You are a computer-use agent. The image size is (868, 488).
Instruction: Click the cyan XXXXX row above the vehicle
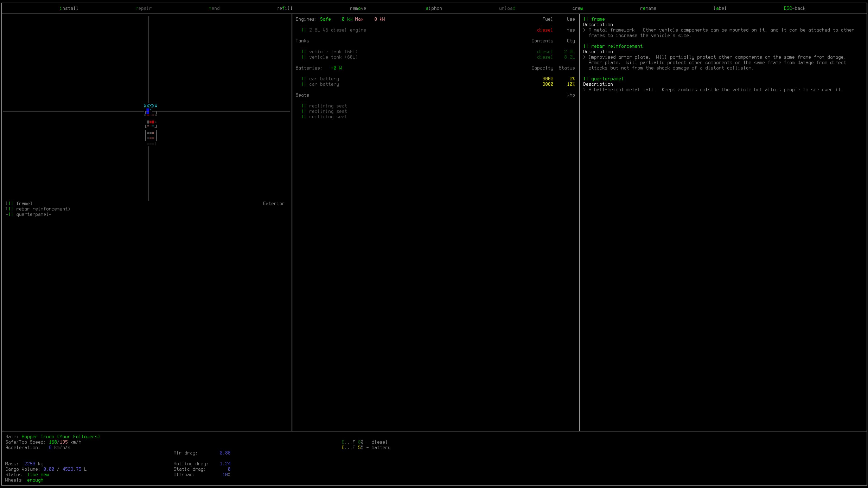pyautogui.click(x=150, y=106)
